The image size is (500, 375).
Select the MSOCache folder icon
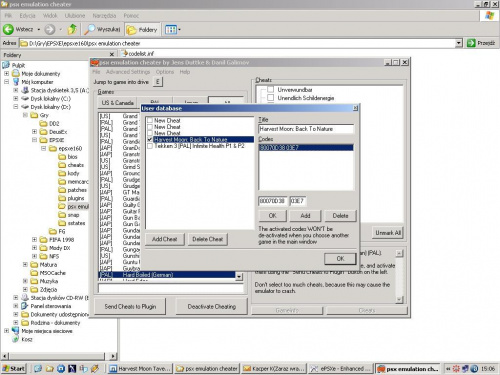coord(34,273)
